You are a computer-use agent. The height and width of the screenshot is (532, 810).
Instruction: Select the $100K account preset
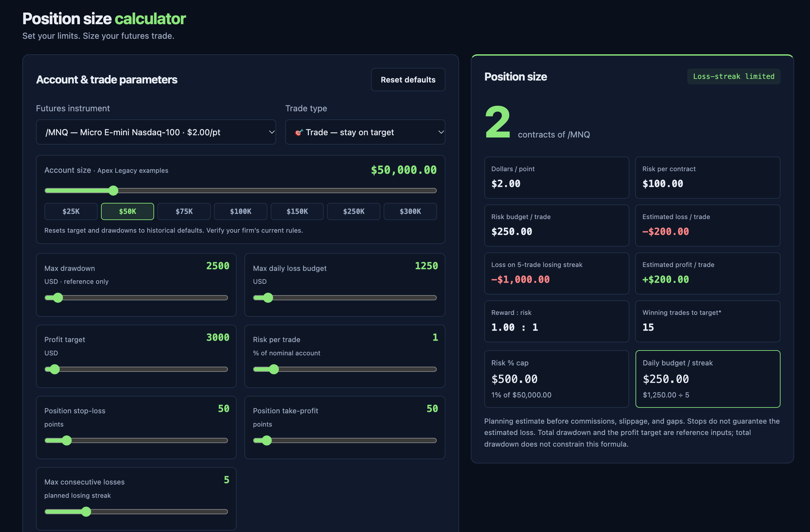pos(240,212)
